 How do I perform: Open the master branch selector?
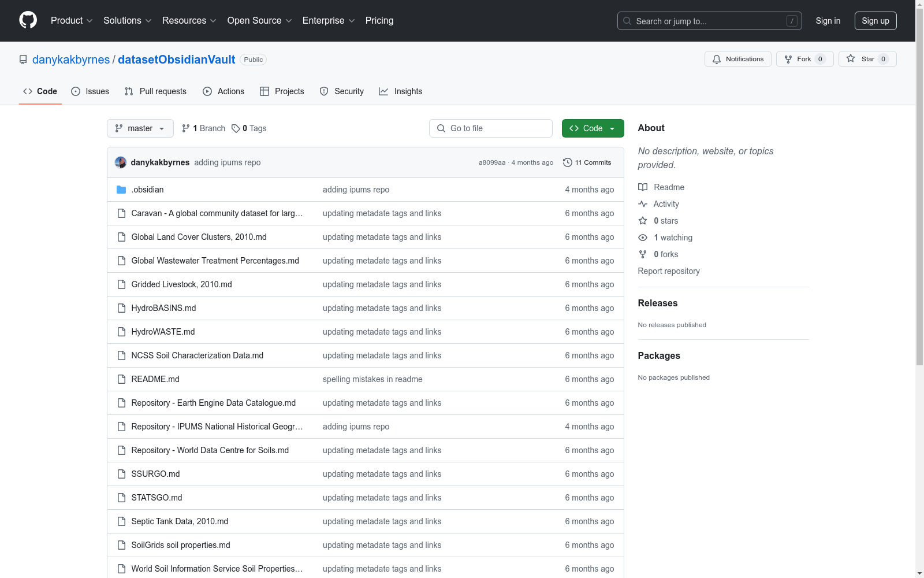coord(140,128)
